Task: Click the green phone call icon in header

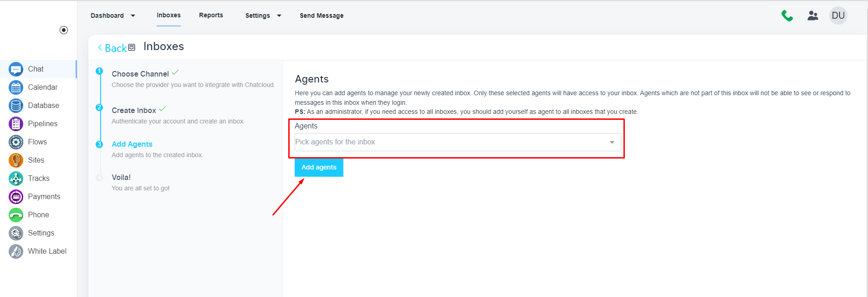Action: tap(787, 16)
